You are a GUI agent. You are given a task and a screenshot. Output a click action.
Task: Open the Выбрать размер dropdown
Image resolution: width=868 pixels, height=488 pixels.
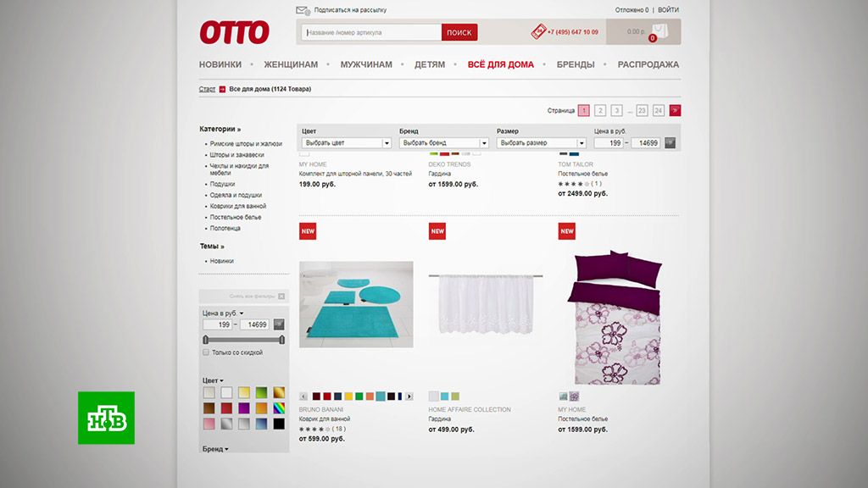(542, 142)
